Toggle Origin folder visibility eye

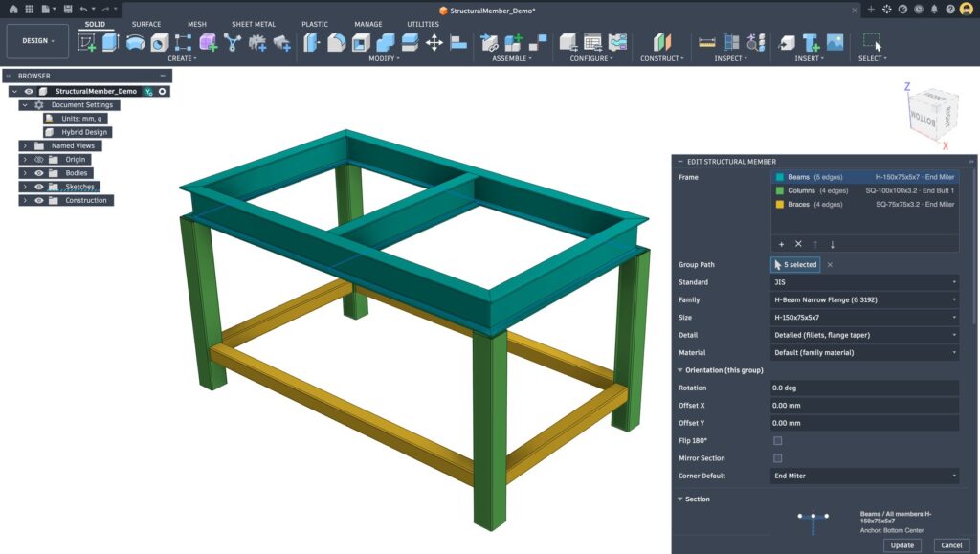(x=38, y=159)
